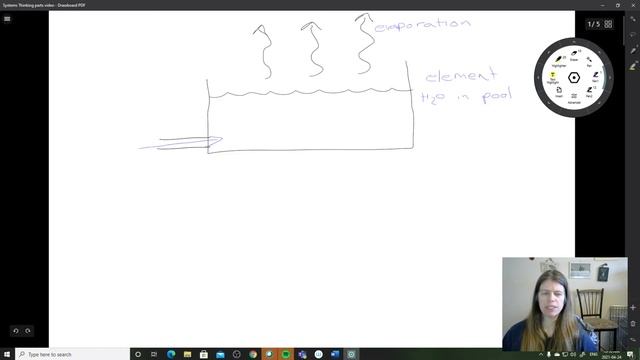Select Pen1 in the radial menu
Viewport: 640px width, 360px height.
point(596,77)
